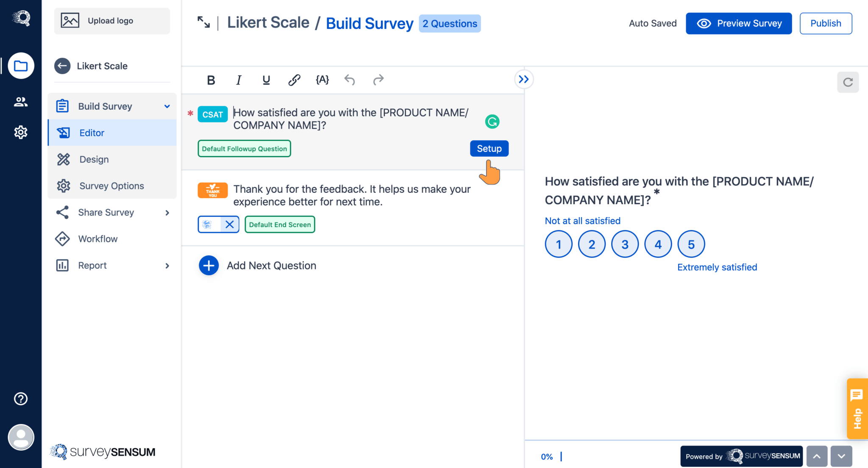Insert a hyperlink using the link icon

point(294,80)
